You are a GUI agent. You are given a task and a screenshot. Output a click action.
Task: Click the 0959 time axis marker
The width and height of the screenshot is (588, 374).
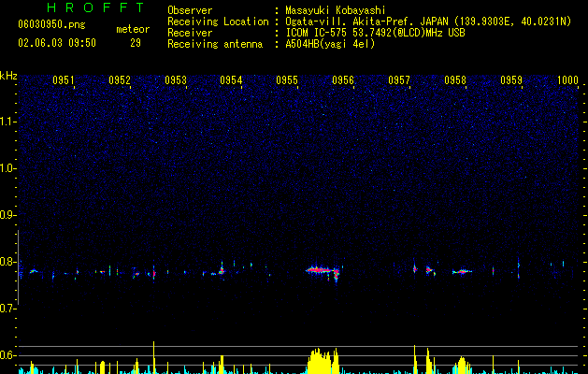(x=511, y=79)
